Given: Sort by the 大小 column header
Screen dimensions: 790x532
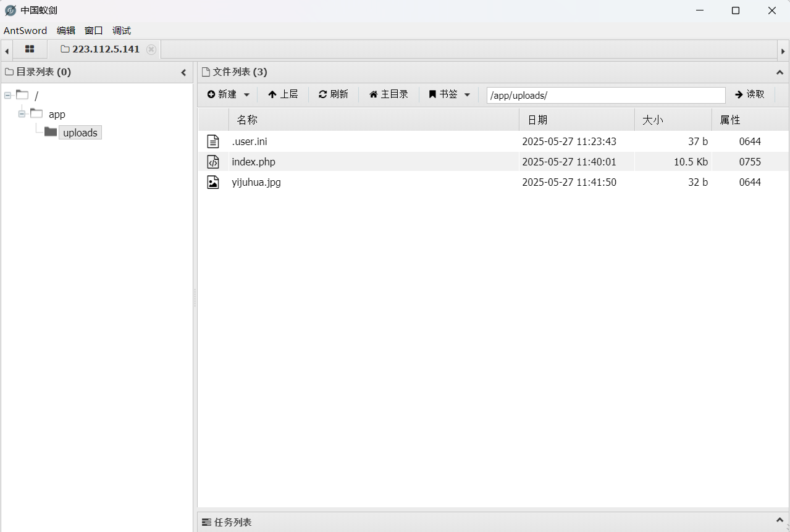Looking at the screenshot, I should click(x=673, y=120).
